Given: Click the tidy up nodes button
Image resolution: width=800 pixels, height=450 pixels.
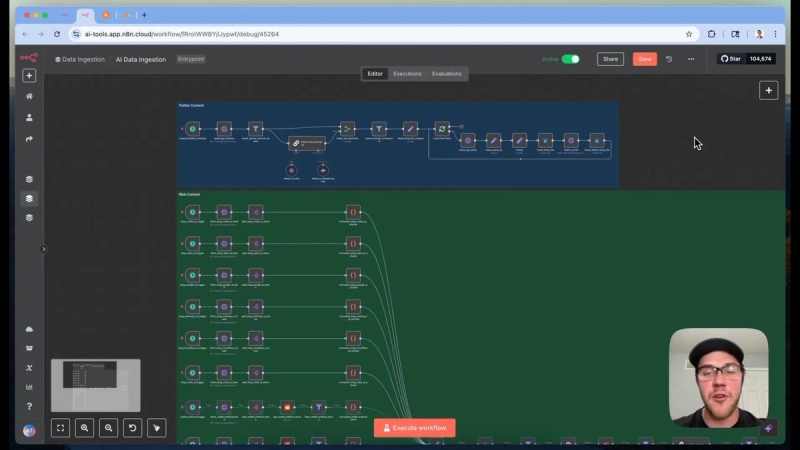Looking at the screenshot, I should click(157, 428).
